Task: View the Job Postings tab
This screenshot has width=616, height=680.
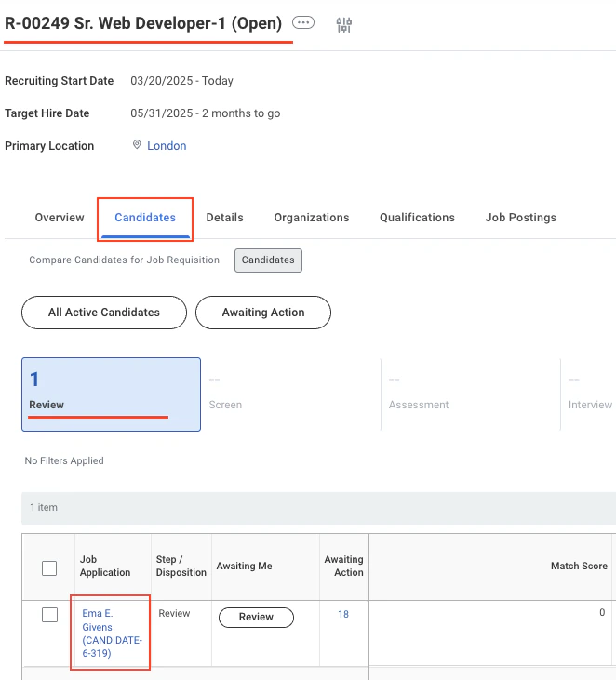Action: (520, 218)
